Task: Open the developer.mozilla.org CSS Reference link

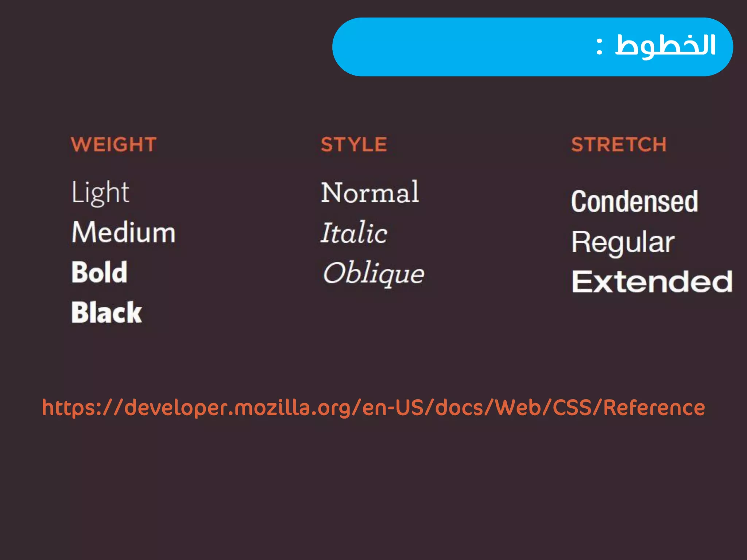Action: (373, 408)
